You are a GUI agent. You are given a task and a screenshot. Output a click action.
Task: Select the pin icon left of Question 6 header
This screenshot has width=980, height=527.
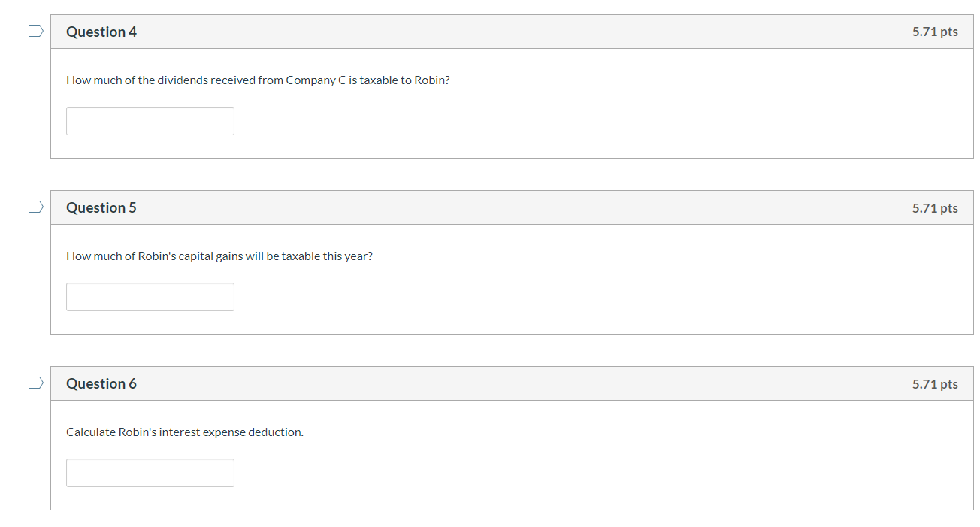point(35,382)
